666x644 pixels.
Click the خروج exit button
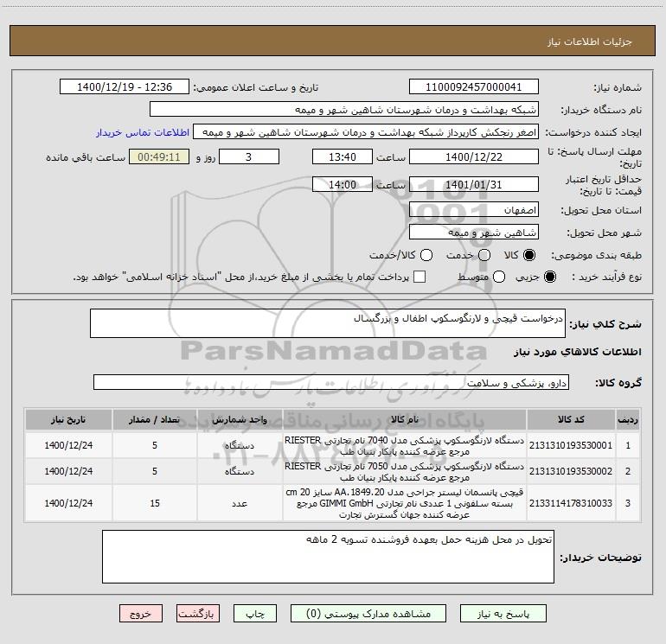point(141,614)
